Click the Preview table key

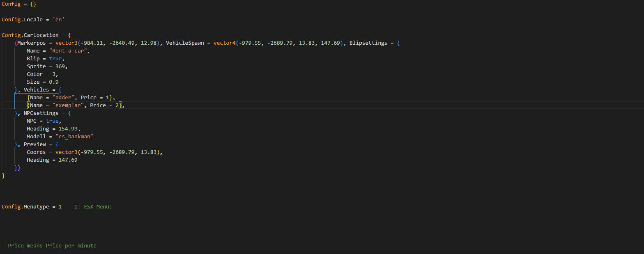[35, 144]
